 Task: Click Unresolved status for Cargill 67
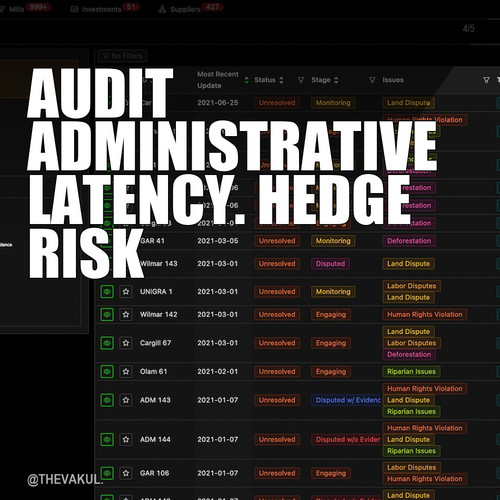(277, 343)
